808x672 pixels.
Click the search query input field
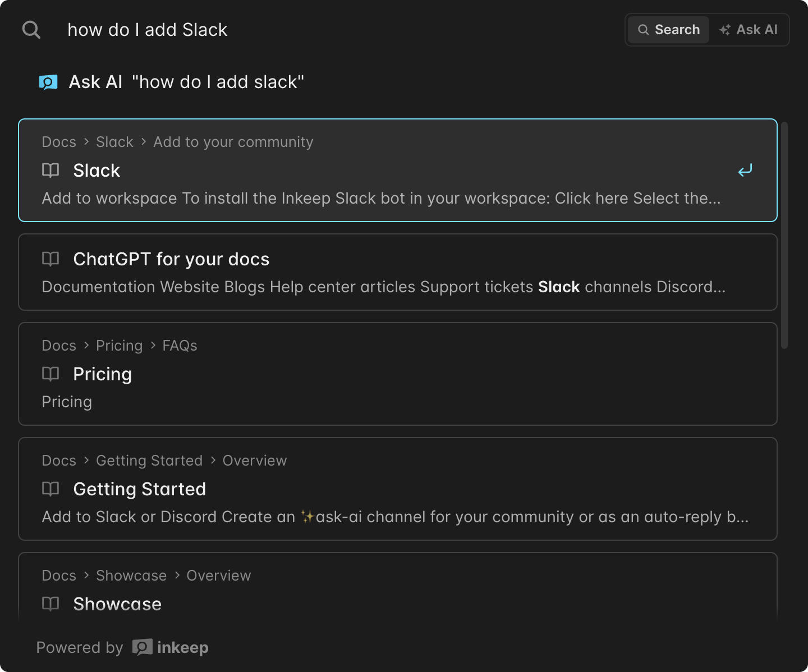[x=337, y=30]
